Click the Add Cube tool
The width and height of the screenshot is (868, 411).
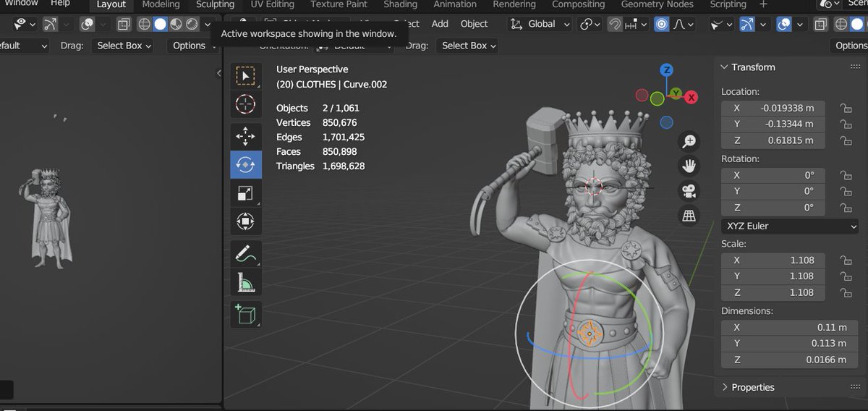[x=245, y=314]
